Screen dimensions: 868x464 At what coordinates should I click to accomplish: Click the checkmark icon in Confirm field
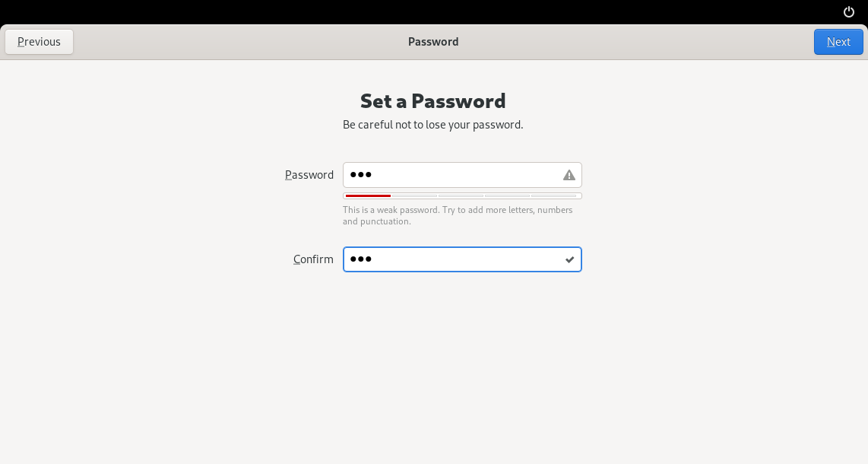click(569, 259)
